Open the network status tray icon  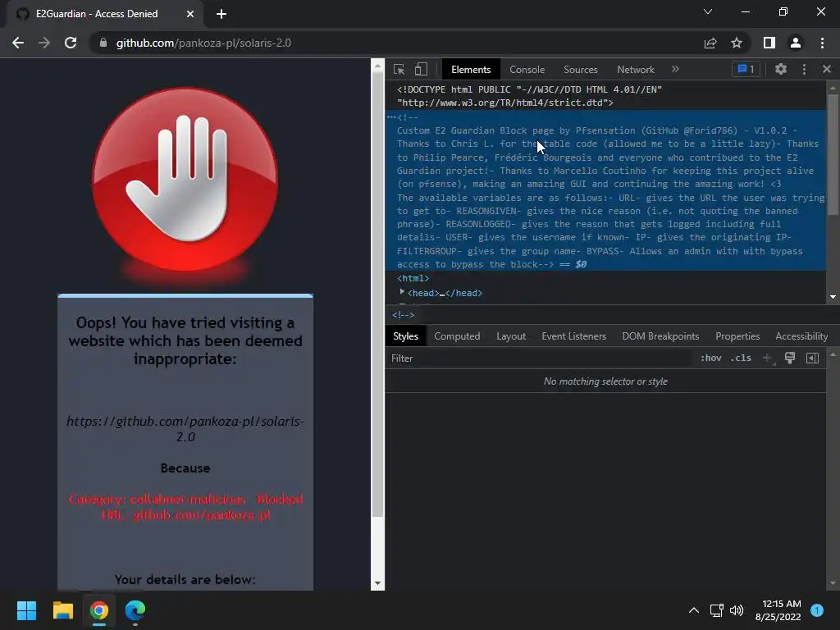tap(716, 610)
